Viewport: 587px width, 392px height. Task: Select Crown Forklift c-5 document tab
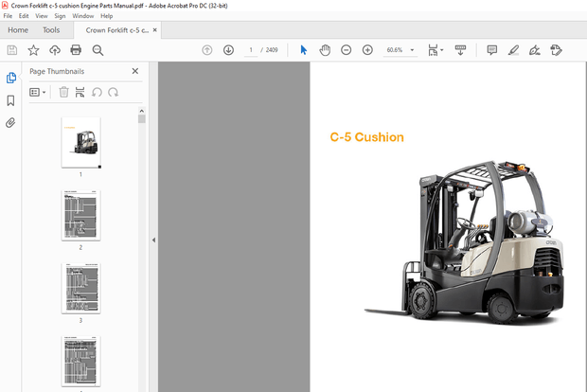116,30
